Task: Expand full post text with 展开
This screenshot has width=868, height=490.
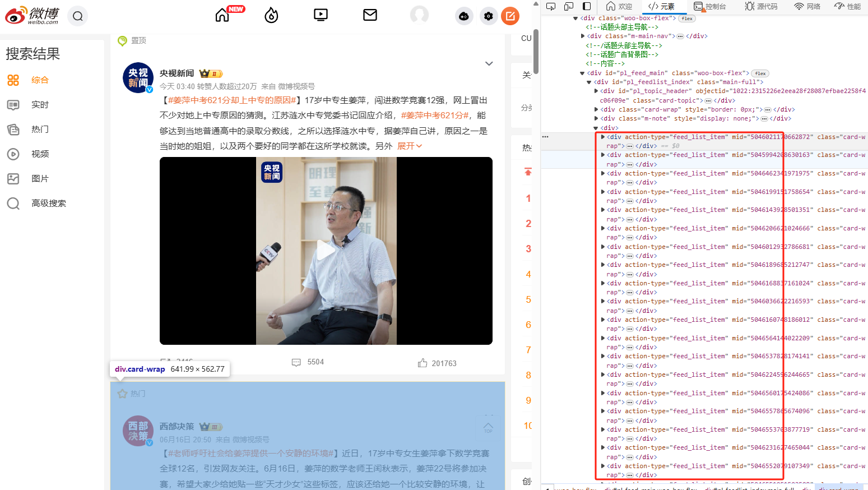Action: point(410,146)
